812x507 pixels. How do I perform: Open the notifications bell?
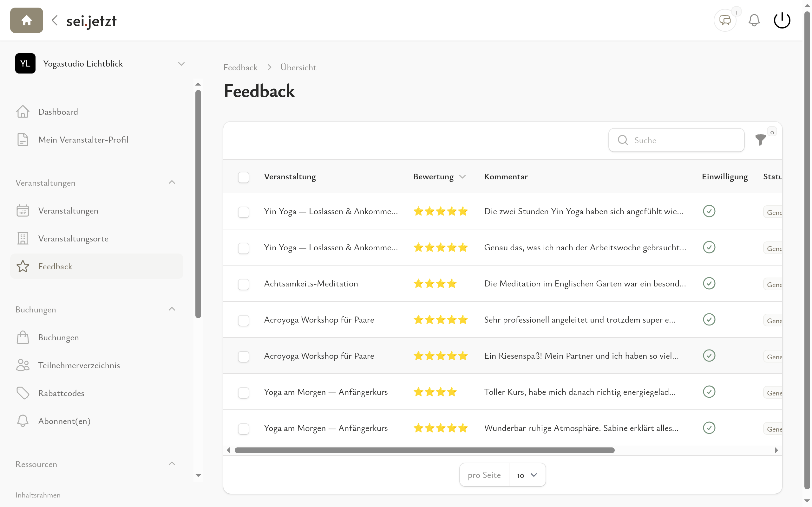(x=754, y=21)
